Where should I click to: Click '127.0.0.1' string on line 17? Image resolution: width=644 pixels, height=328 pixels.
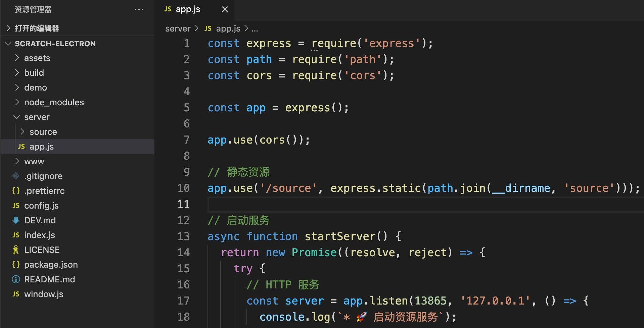coord(496,301)
